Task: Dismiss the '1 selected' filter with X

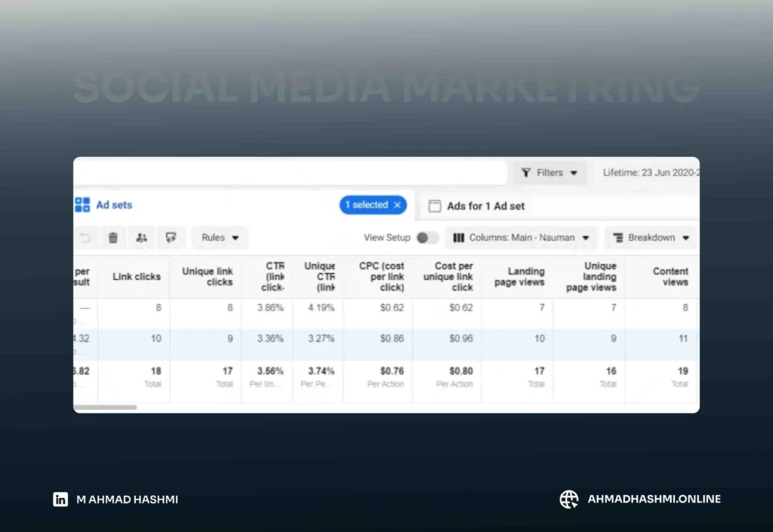Action: click(x=397, y=205)
